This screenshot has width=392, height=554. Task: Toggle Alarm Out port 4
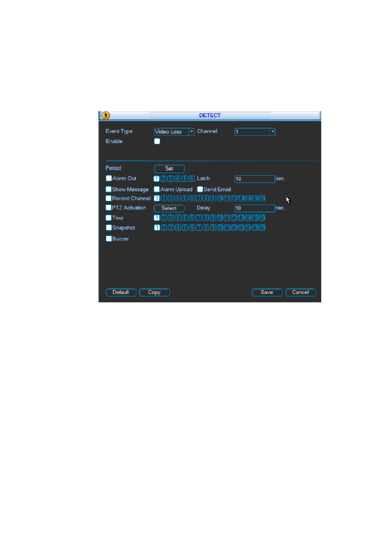click(x=177, y=179)
